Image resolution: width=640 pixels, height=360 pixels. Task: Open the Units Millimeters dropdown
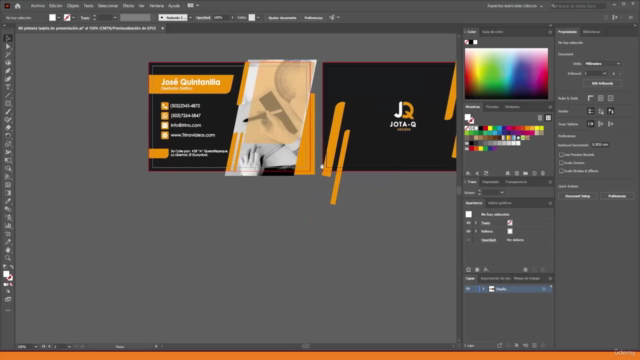[x=602, y=64]
